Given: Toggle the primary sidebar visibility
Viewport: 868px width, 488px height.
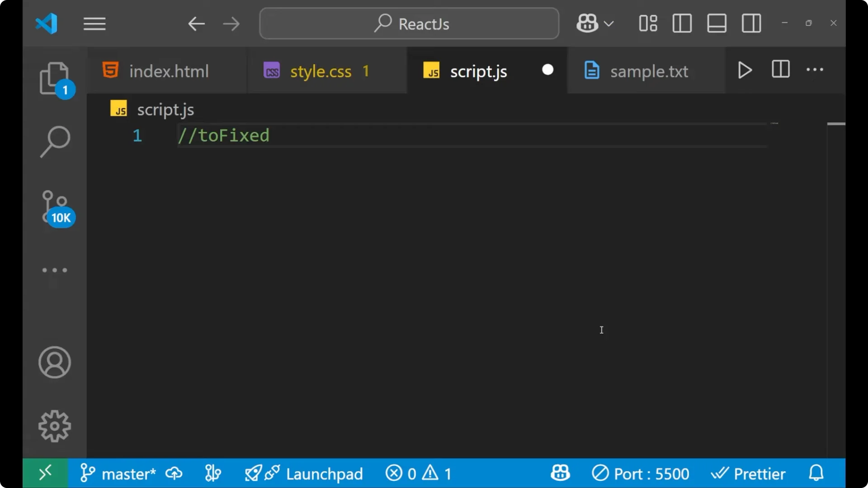Looking at the screenshot, I should pyautogui.click(x=682, y=23).
